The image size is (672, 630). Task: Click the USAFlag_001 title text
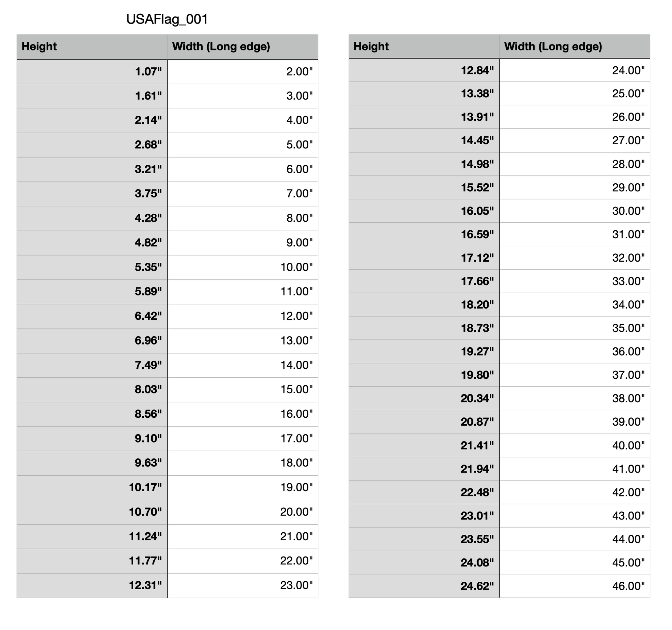(167, 19)
